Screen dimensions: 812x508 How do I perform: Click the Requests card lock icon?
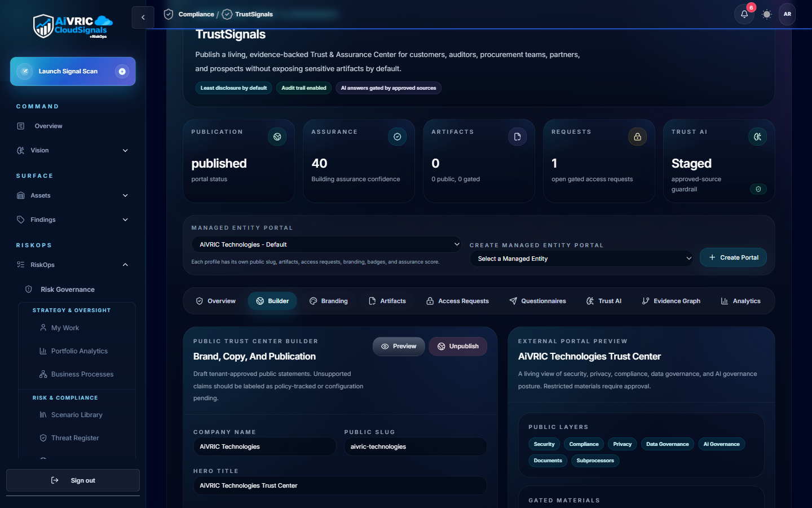pyautogui.click(x=637, y=137)
